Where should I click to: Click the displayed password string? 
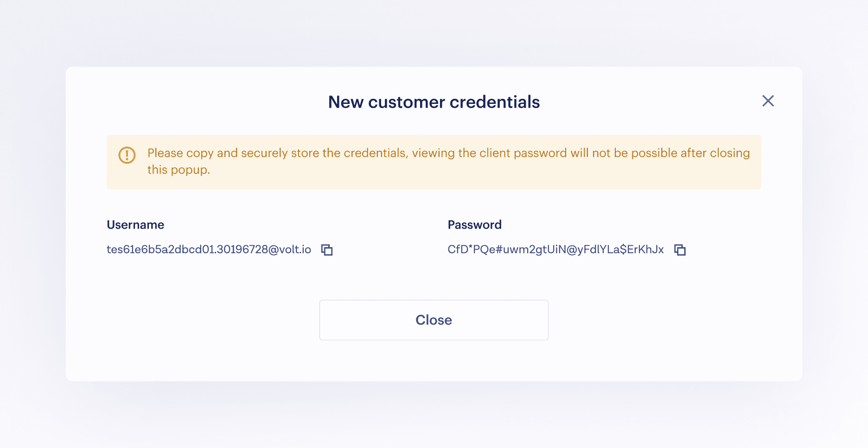[555, 250]
